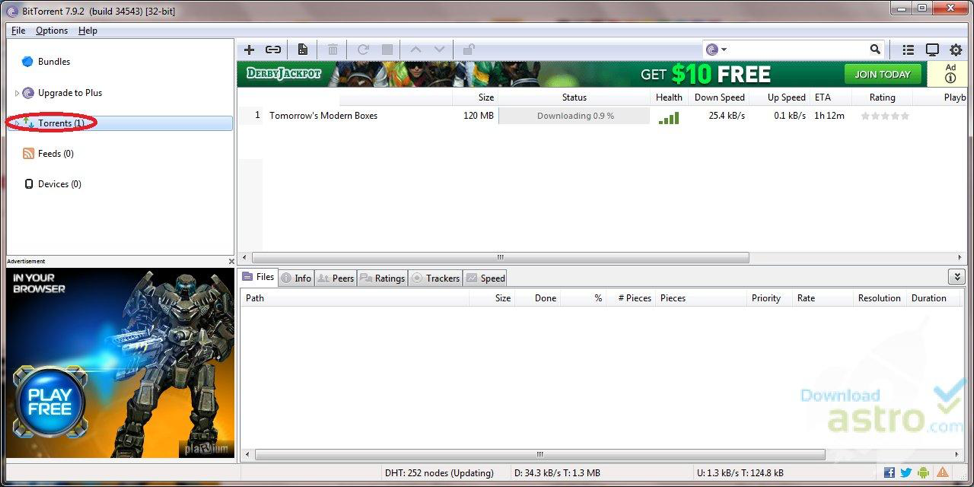Open the search engine selector dropdown

tap(716, 50)
